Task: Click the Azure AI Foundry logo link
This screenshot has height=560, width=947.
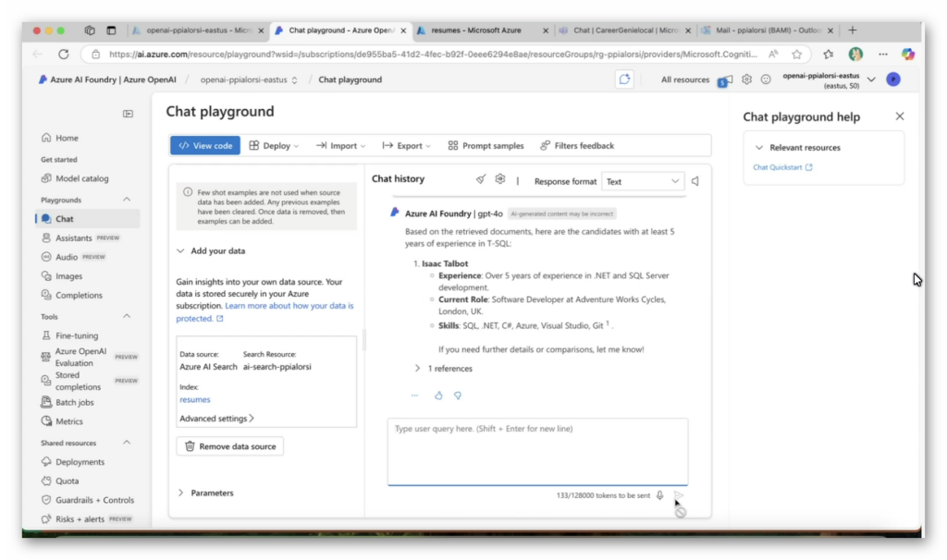Action: 107,79
